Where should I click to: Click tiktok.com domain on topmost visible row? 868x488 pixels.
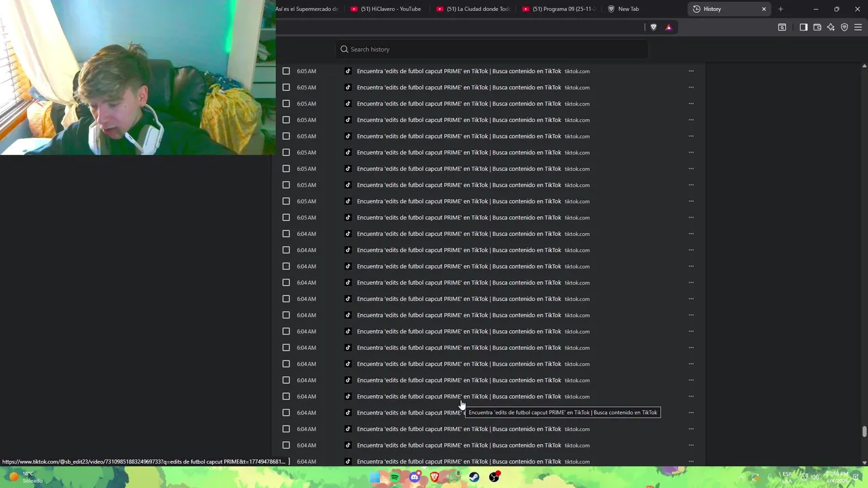pos(577,71)
